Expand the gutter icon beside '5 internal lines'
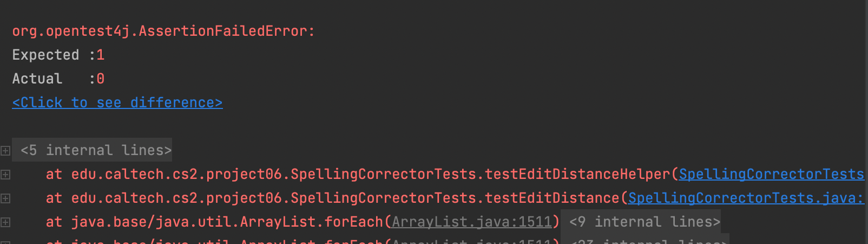The image size is (868, 244). pos(5,151)
